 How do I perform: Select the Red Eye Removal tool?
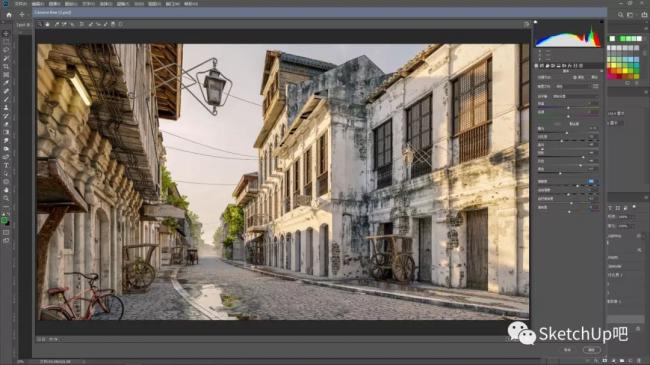click(x=98, y=24)
